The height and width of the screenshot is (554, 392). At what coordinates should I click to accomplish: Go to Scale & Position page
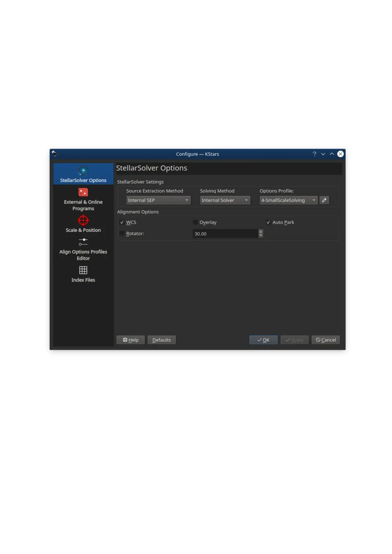83,224
